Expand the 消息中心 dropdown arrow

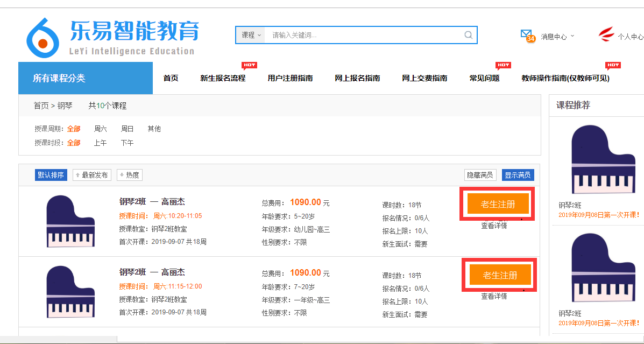572,36
